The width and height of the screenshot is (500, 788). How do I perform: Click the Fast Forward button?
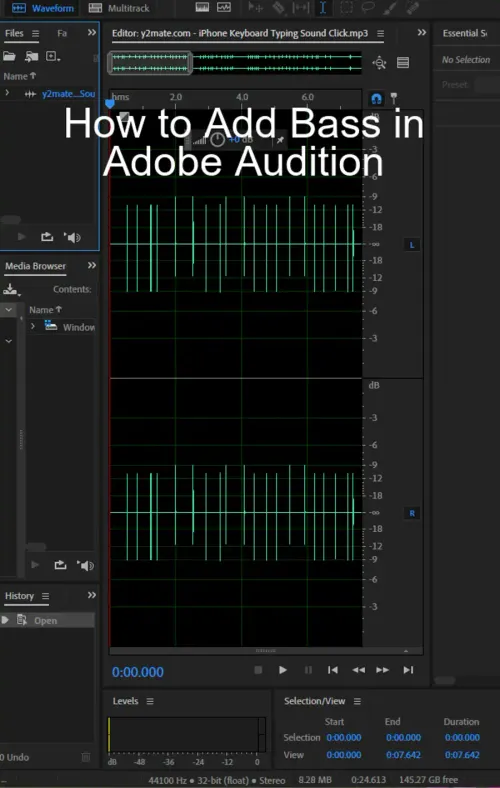pyautogui.click(x=382, y=670)
